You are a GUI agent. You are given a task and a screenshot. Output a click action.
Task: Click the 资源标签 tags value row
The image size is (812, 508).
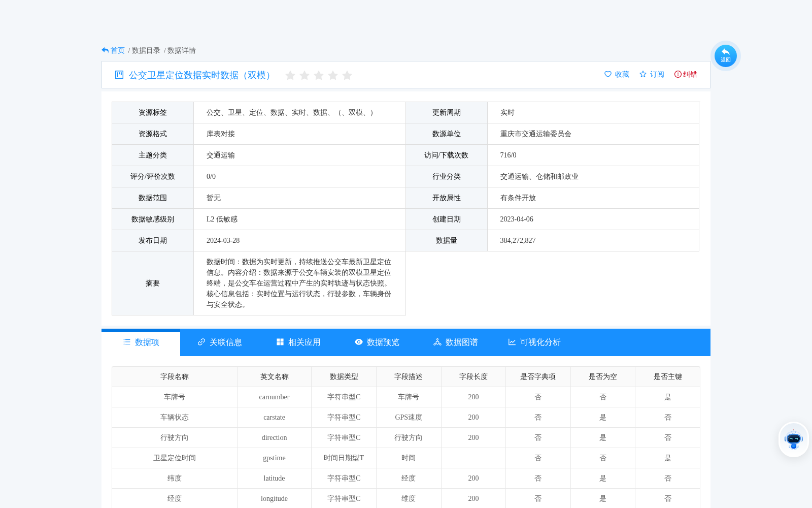pyautogui.click(x=299, y=112)
